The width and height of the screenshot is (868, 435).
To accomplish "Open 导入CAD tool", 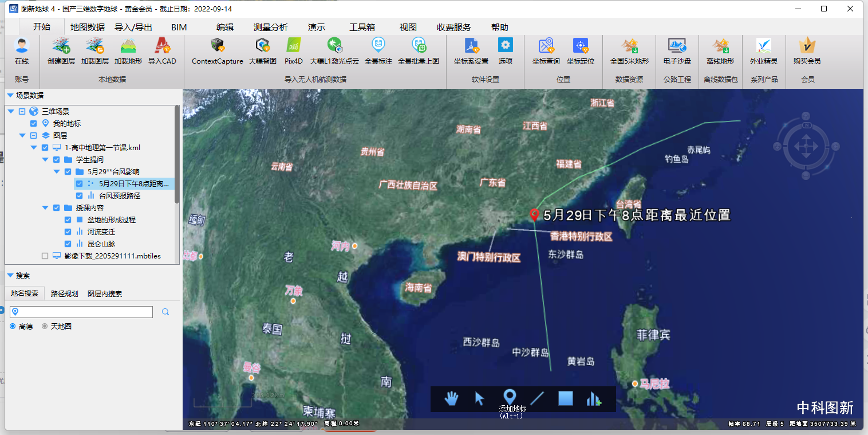I will tap(162, 46).
